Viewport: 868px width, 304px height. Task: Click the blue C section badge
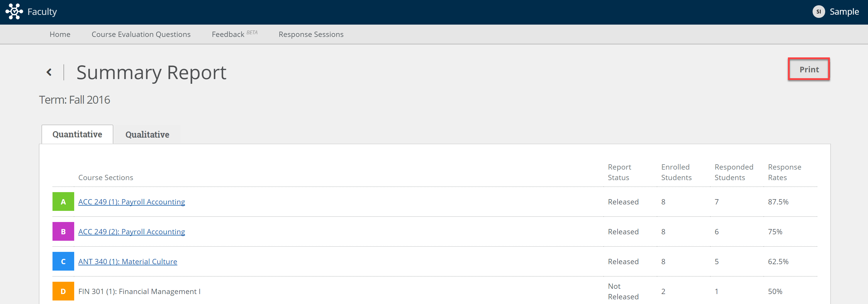[x=63, y=262]
